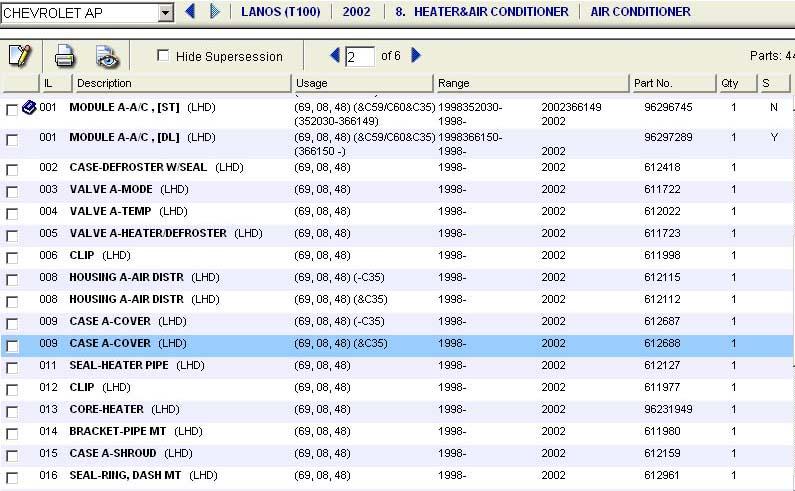
Task: Go to next catalog with right arrow beside CHEVROLET AP
Action: [x=214, y=11]
